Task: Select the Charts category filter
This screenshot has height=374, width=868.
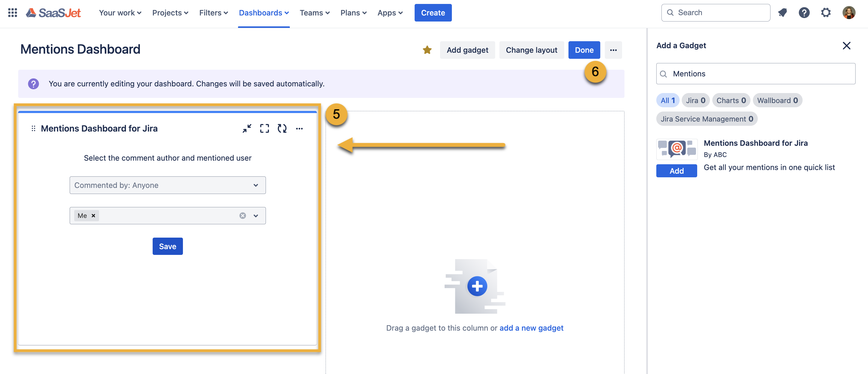Action: tap(731, 101)
